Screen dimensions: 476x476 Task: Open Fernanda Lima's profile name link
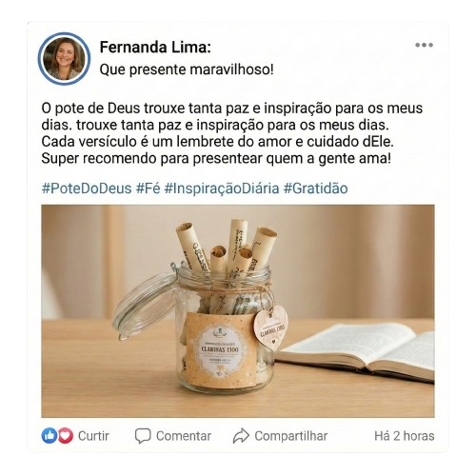[x=155, y=48]
